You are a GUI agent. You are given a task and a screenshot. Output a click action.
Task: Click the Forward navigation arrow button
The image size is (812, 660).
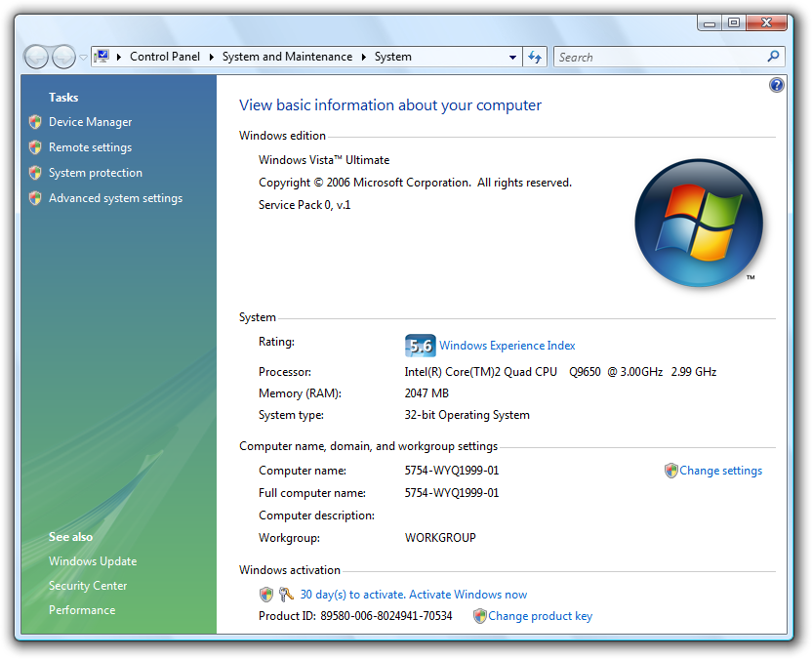point(63,57)
